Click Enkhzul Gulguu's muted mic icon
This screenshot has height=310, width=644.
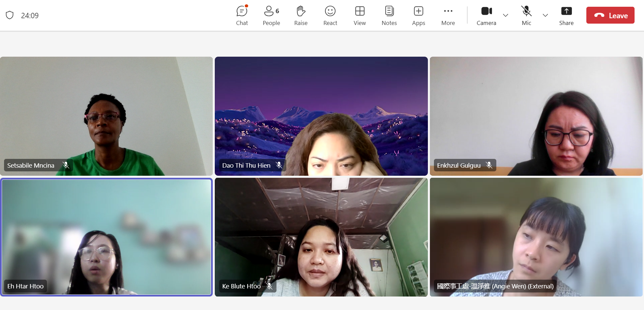(489, 165)
